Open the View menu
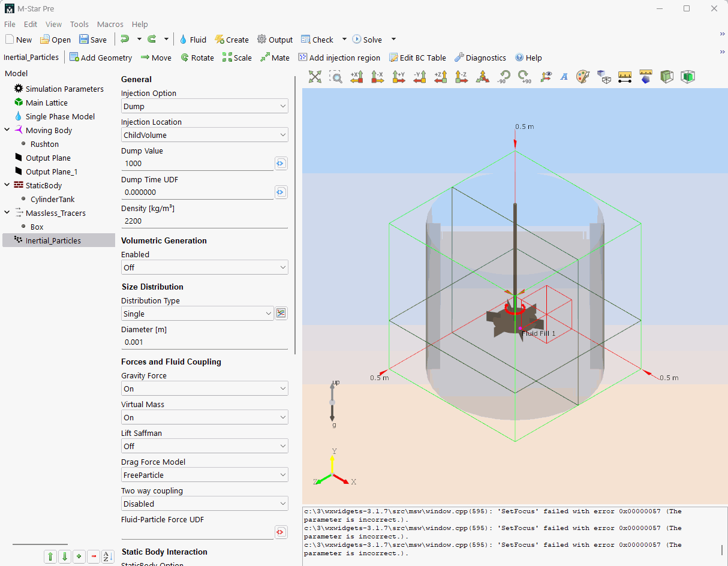728x566 pixels. (54, 25)
